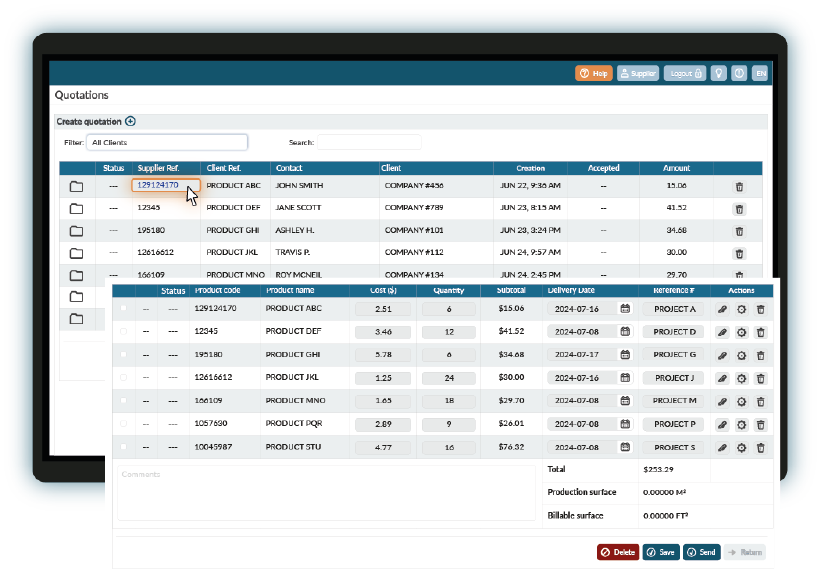Tick checkbox for row 12345 PRODUCT DEF
822x575 pixels.
[123, 331]
